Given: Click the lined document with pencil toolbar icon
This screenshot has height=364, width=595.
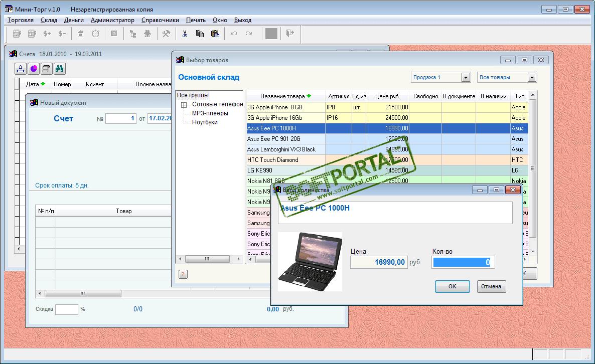Looking at the screenshot, I should click(x=17, y=34).
